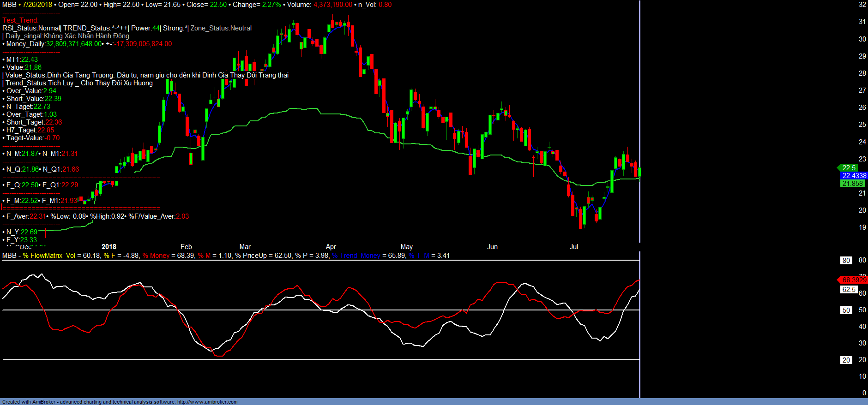This screenshot has height=405, width=868.
Task: Click the MBB ticker symbol in chart title
Action: [x=9, y=5]
